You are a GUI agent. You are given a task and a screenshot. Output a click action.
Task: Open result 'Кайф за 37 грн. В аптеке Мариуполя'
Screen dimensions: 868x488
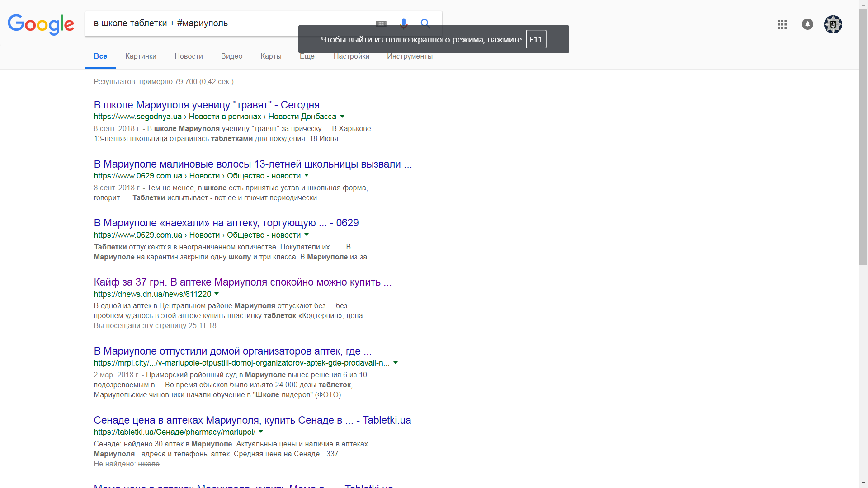pos(243,282)
